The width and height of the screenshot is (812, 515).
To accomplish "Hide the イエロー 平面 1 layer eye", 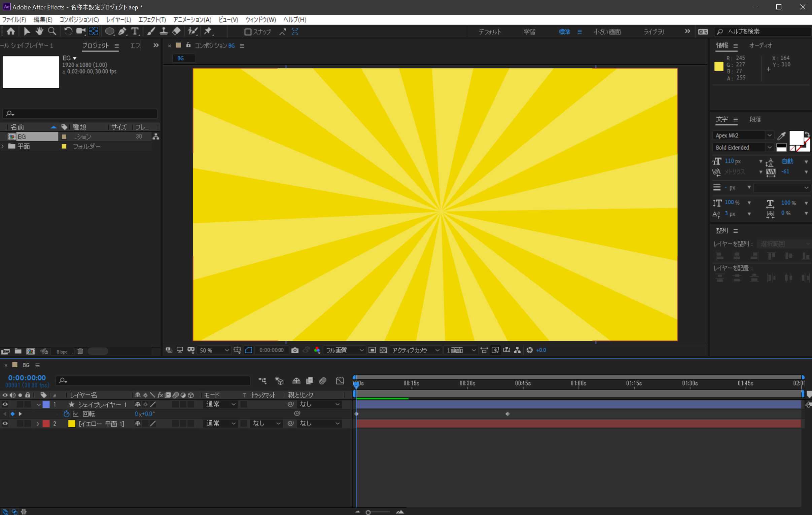I will 5,424.
